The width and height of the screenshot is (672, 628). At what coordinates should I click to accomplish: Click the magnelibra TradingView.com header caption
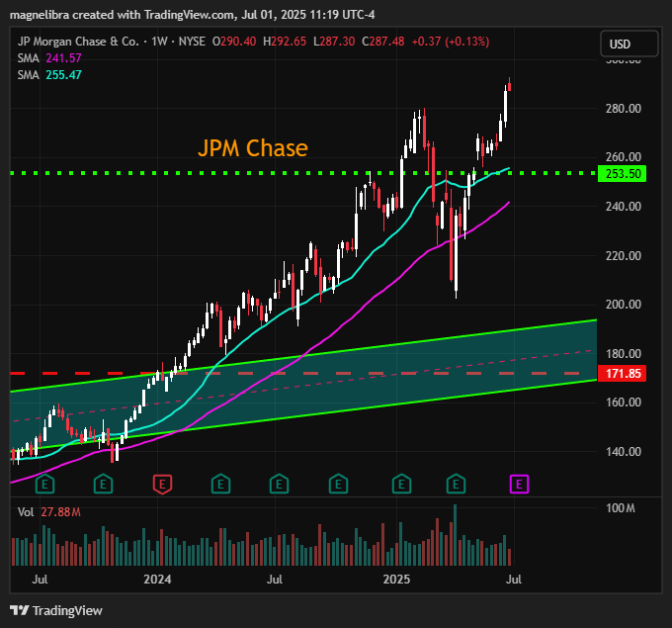tap(192, 15)
